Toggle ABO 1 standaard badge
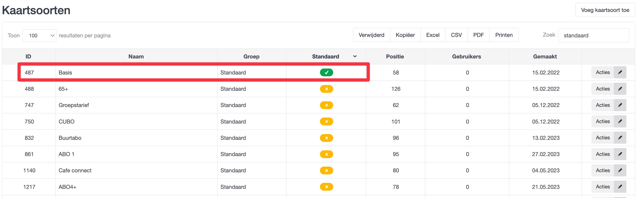This screenshot has width=644, height=198. pyautogui.click(x=326, y=154)
